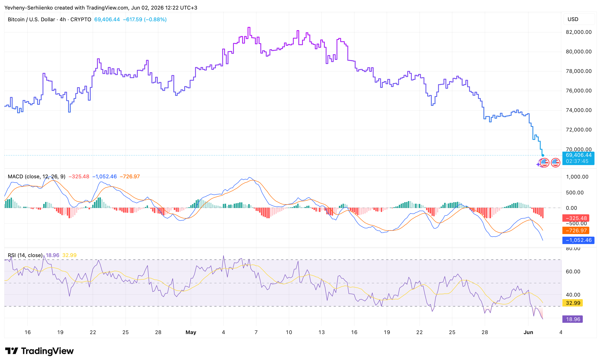Click the 82,000.00 price scale label

[579, 32]
